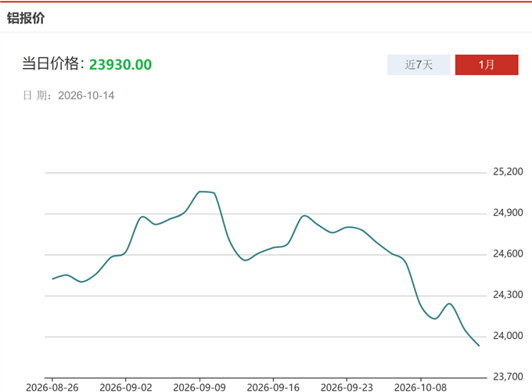Click the last point of price line
Viewport: 532px width, 392px height.
point(479,346)
